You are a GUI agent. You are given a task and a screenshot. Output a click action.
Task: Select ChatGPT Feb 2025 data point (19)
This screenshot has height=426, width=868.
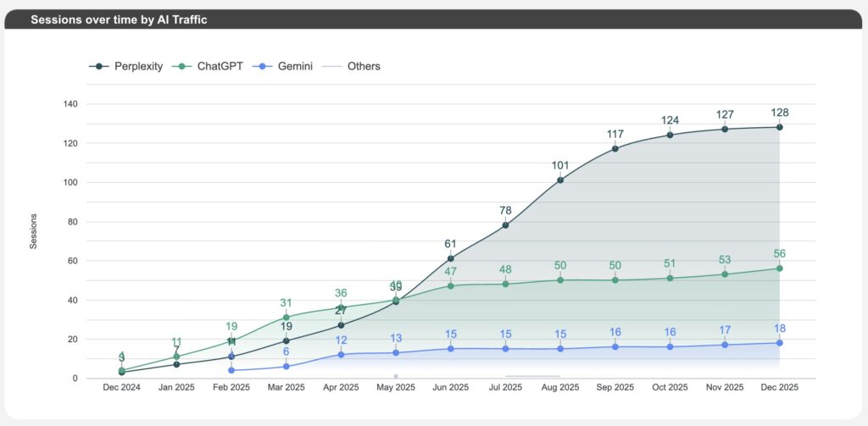231,340
